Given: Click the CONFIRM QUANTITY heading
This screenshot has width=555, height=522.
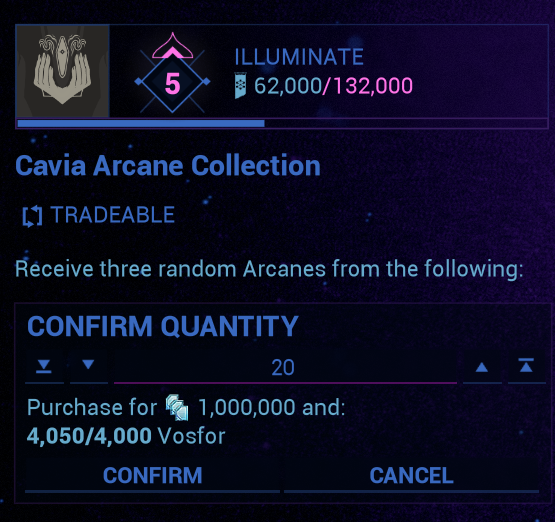Looking at the screenshot, I should (x=163, y=326).
